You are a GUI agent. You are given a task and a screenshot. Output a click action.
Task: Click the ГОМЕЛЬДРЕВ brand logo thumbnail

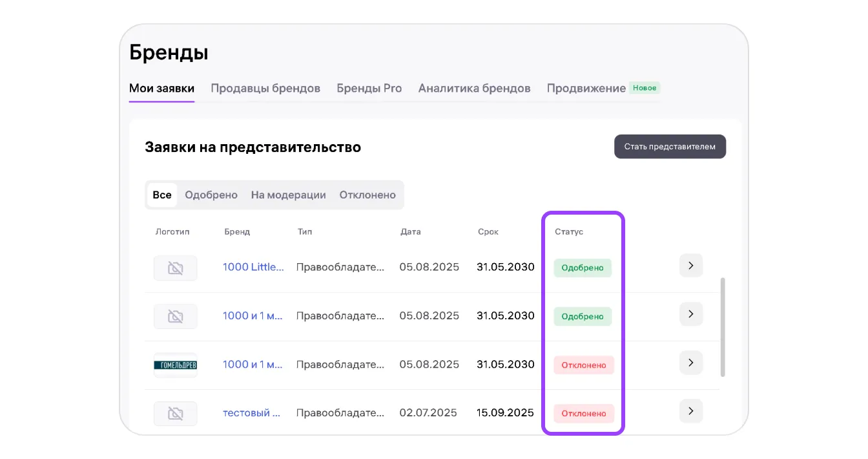pos(175,365)
